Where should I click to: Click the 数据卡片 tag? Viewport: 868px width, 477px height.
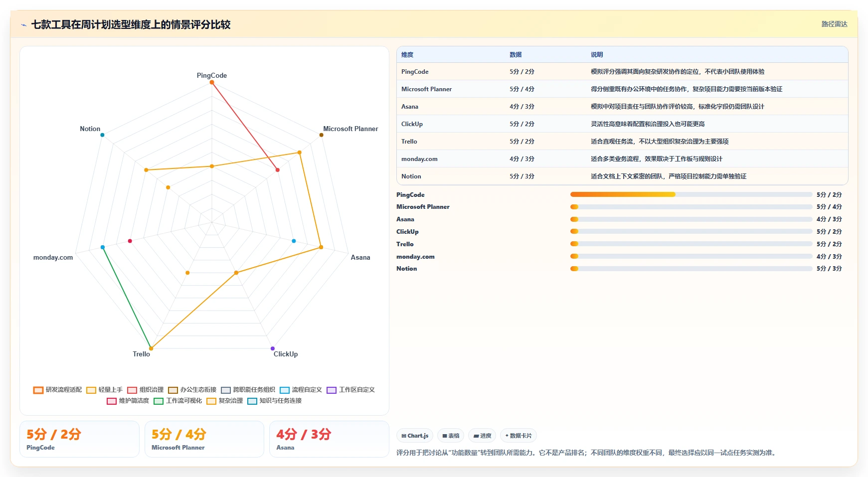[519, 436]
